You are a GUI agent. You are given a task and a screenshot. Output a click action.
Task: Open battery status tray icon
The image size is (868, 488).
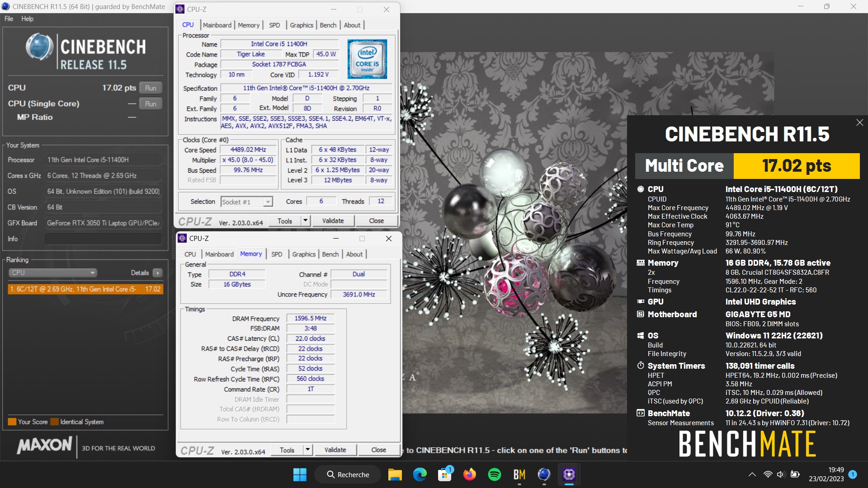tap(795, 474)
